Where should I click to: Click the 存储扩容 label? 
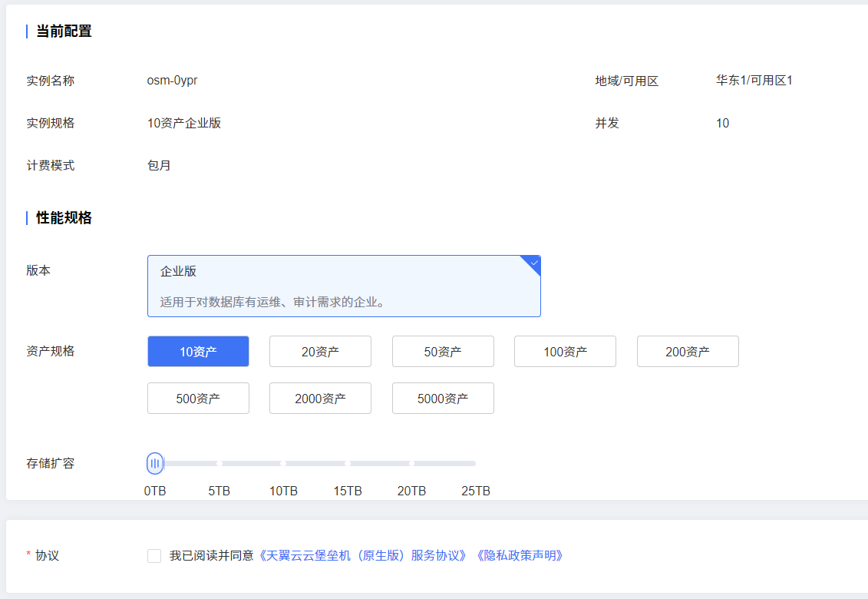click(51, 463)
